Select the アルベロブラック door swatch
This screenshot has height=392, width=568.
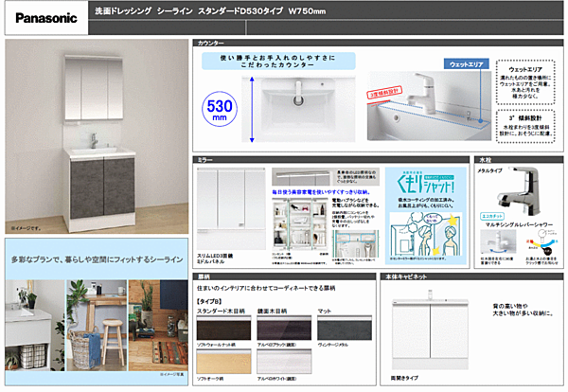coord(284,328)
